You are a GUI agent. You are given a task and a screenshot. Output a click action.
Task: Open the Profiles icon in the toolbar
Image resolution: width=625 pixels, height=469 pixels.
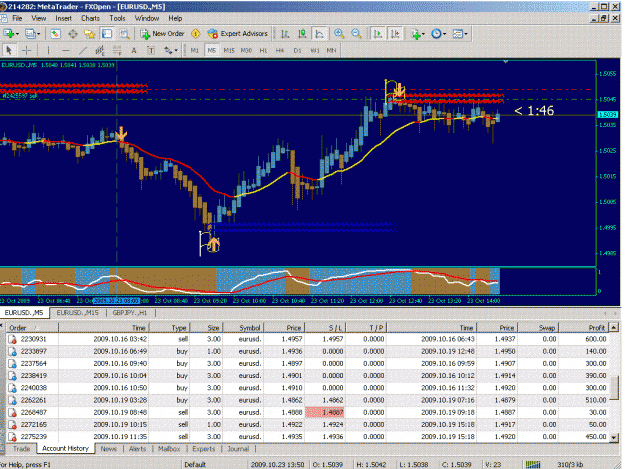30,34
